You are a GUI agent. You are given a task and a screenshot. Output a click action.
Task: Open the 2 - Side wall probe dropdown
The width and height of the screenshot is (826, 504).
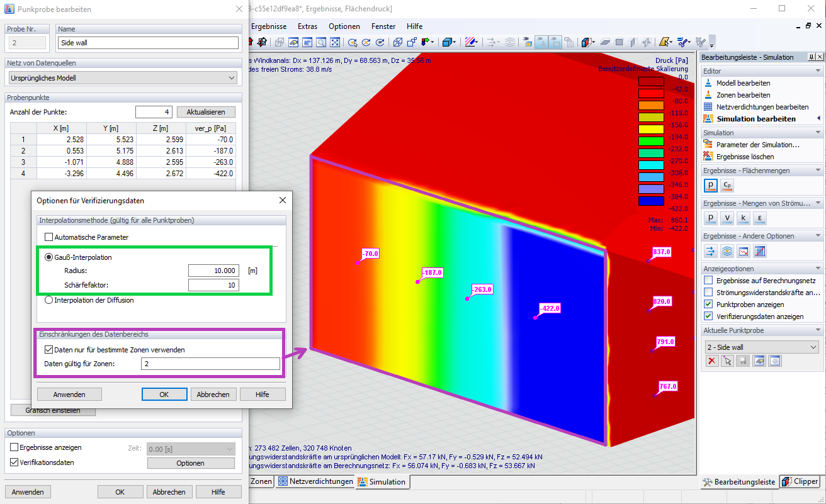pyautogui.click(x=761, y=347)
